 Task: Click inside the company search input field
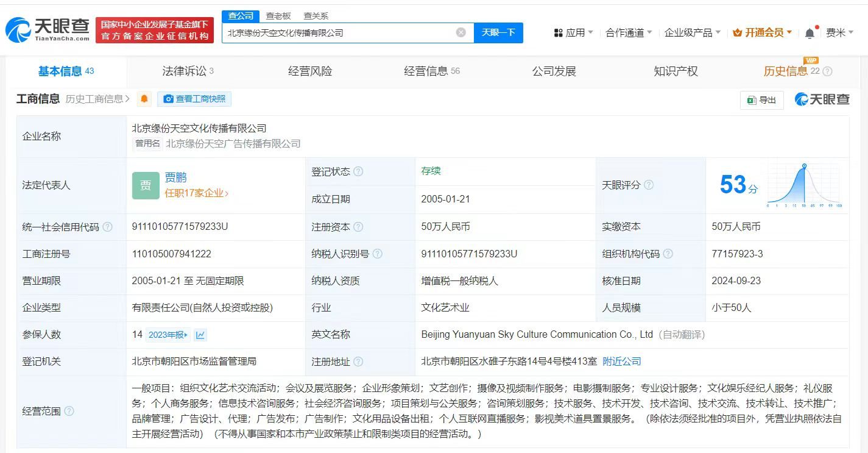point(341,33)
